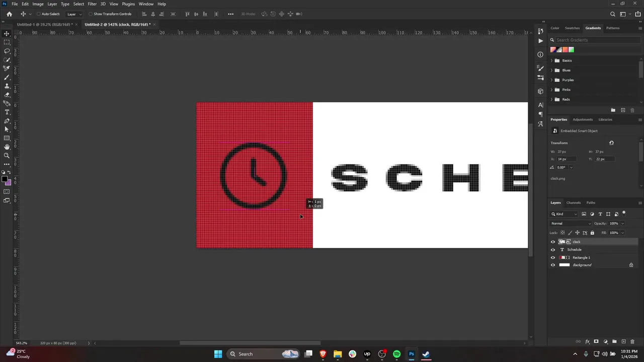This screenshot has width=644, height=362.
Task: Create a new adjustment layer icon
Action: (605, 342)
